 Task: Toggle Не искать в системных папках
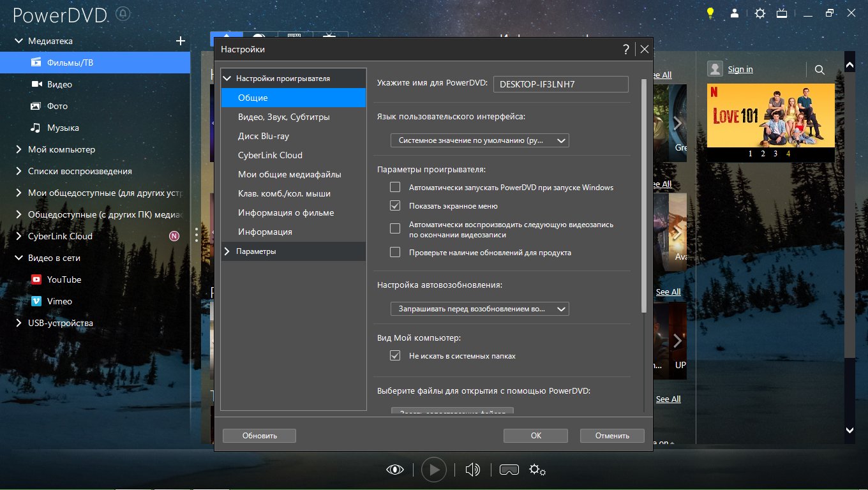(395, 356)
